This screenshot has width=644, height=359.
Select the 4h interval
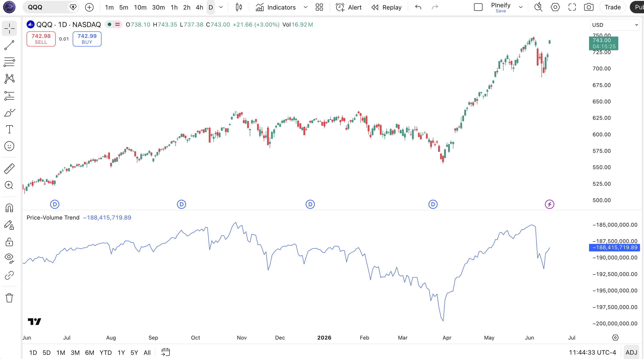[199, 7]
